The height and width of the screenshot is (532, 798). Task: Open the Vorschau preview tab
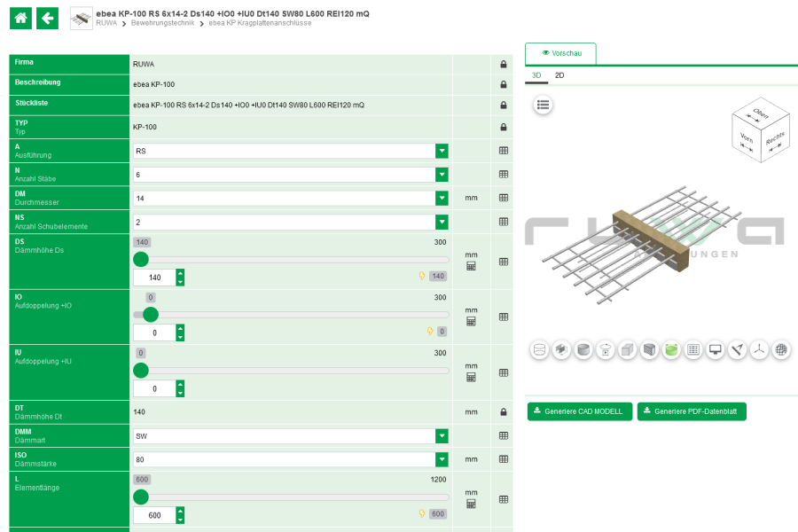(560, 54)
